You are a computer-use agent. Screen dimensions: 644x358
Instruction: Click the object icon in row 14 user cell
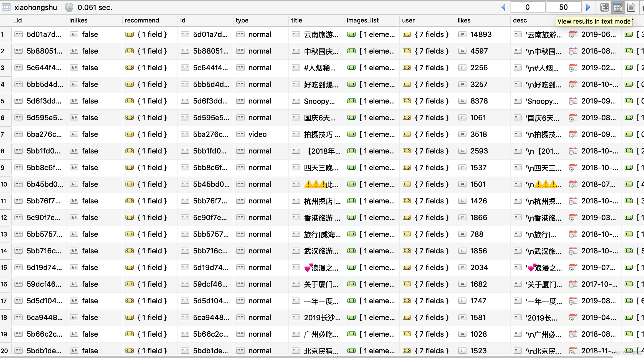pyautogui.click(x=407, y=251)
